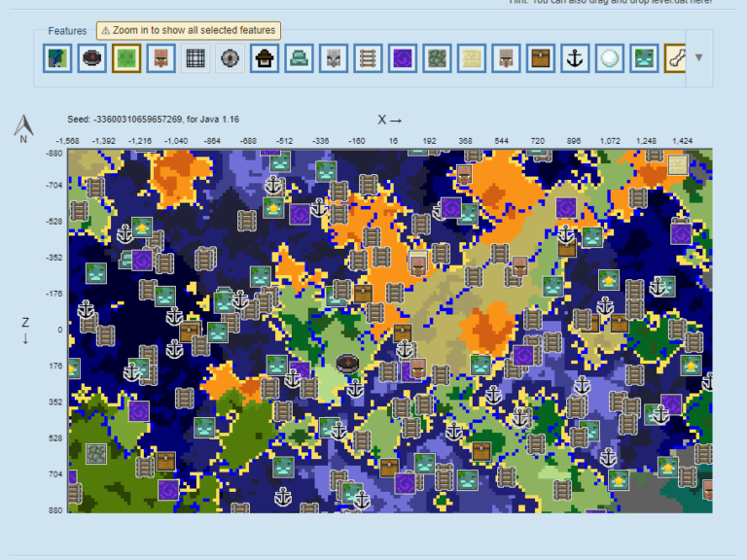Click the village marker near X 368, Z -704
747x560 pixels.
465,175
